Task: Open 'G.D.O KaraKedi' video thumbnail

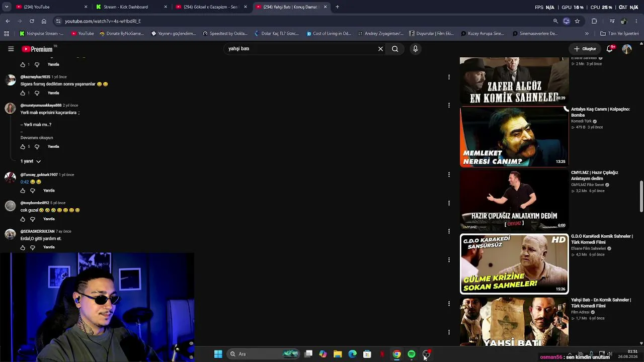Action: (x=514, y=264)
